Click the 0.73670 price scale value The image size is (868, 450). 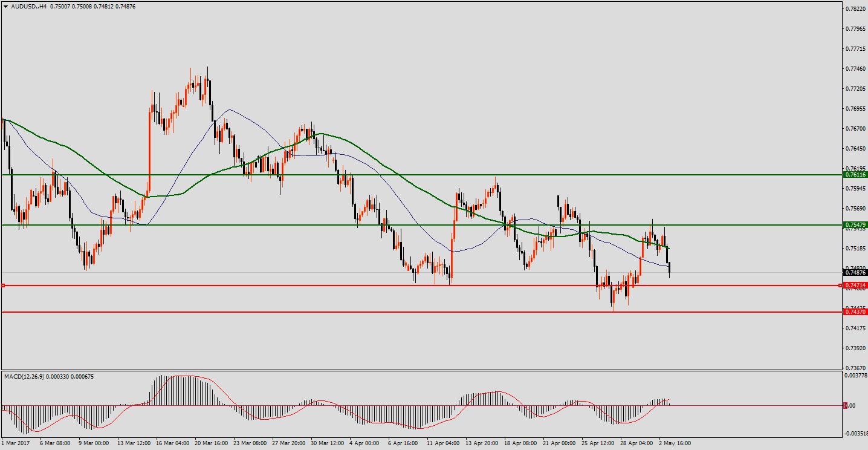coord(855,368)
